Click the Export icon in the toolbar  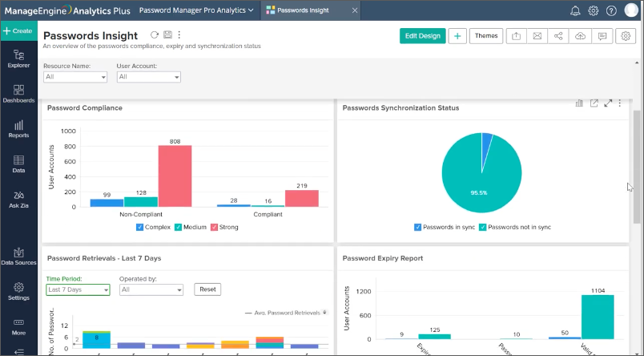coord(516,36)
